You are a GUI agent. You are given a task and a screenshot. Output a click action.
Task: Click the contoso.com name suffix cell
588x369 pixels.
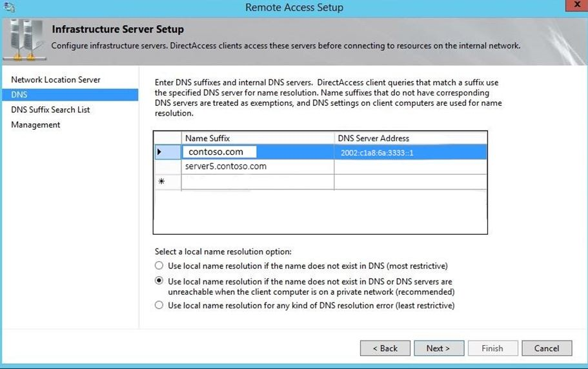219,152
